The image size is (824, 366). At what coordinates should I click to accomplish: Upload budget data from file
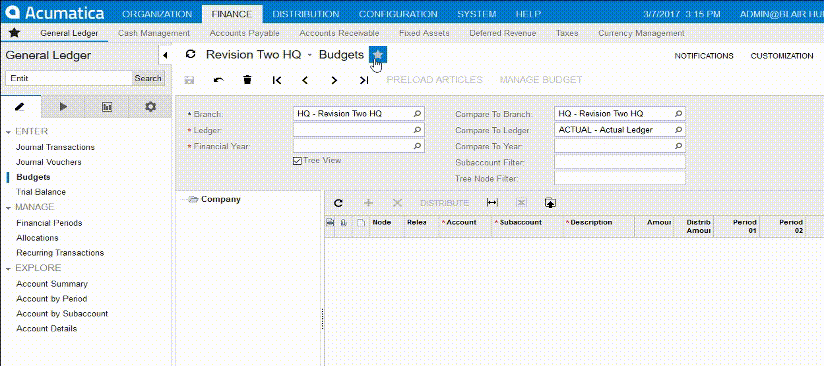coord(550,203)
